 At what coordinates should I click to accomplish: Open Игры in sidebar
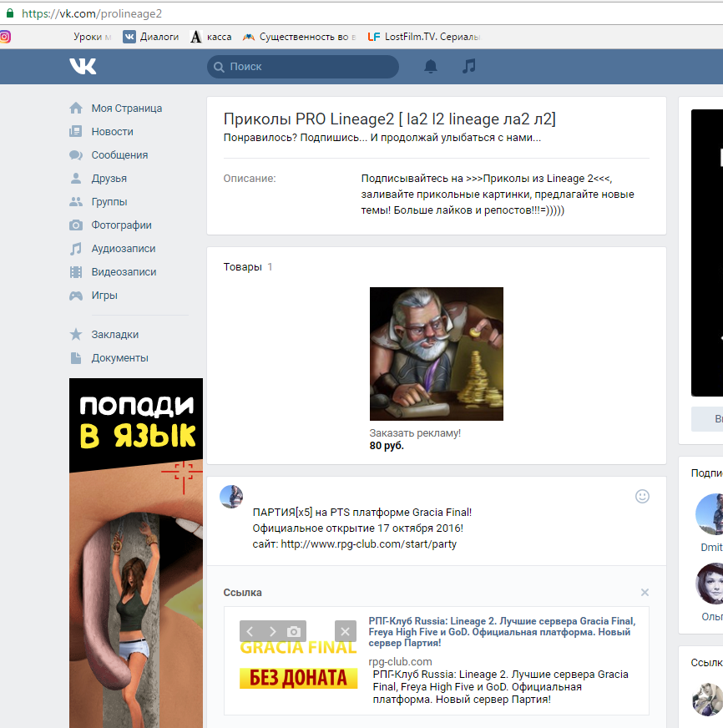click(x=104, y=296)
